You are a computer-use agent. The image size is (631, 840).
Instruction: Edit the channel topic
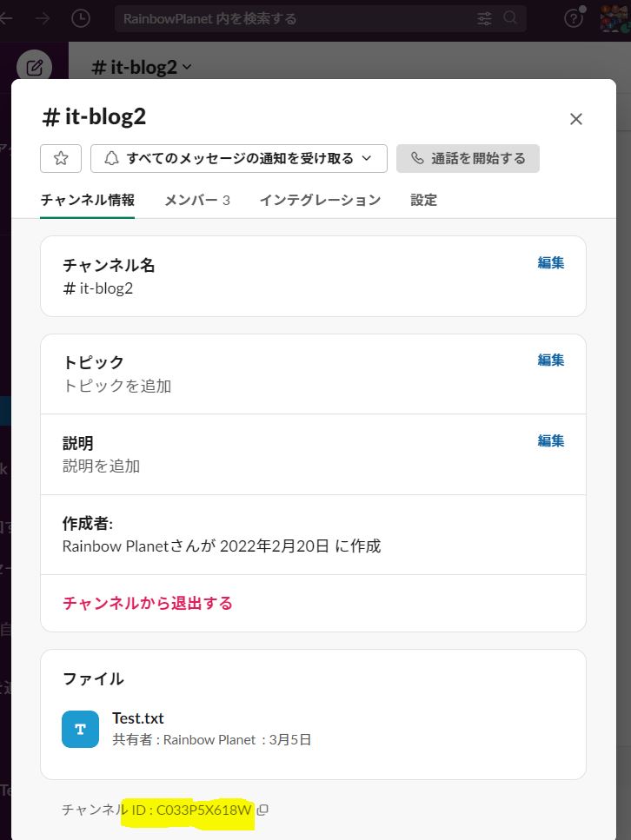[x=550, y=360]
